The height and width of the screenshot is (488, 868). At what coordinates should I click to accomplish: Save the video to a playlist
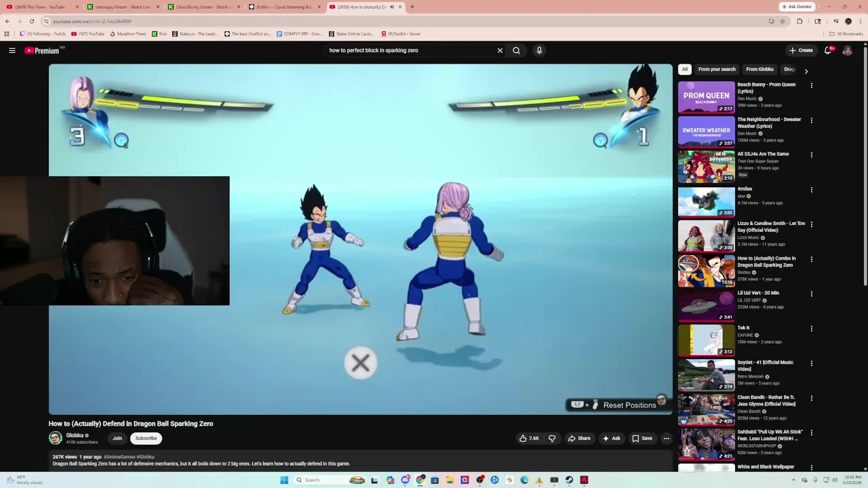[642, 439]
